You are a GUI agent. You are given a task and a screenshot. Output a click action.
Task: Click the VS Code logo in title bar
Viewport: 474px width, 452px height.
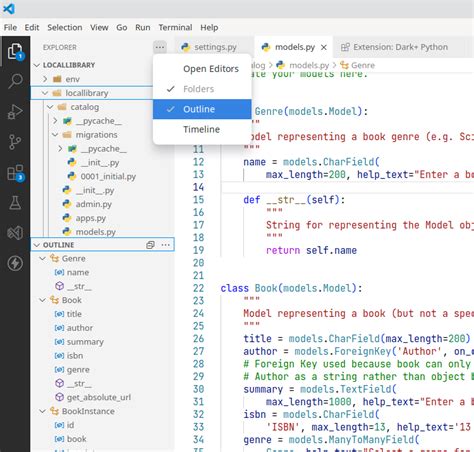pyautogui.click(x=9, y=8)
